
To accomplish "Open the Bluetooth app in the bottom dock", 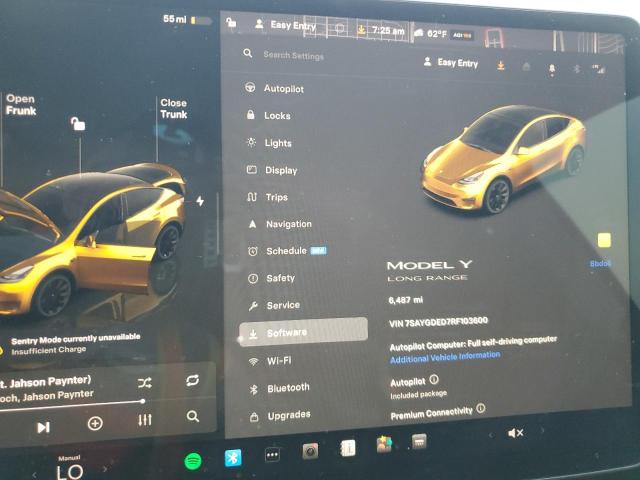I will pos(233,458).
